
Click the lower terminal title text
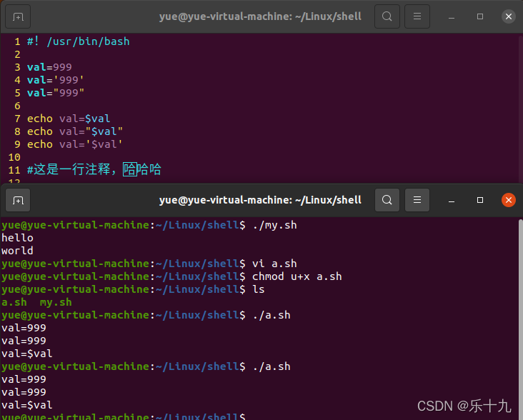tap(260, 200)
